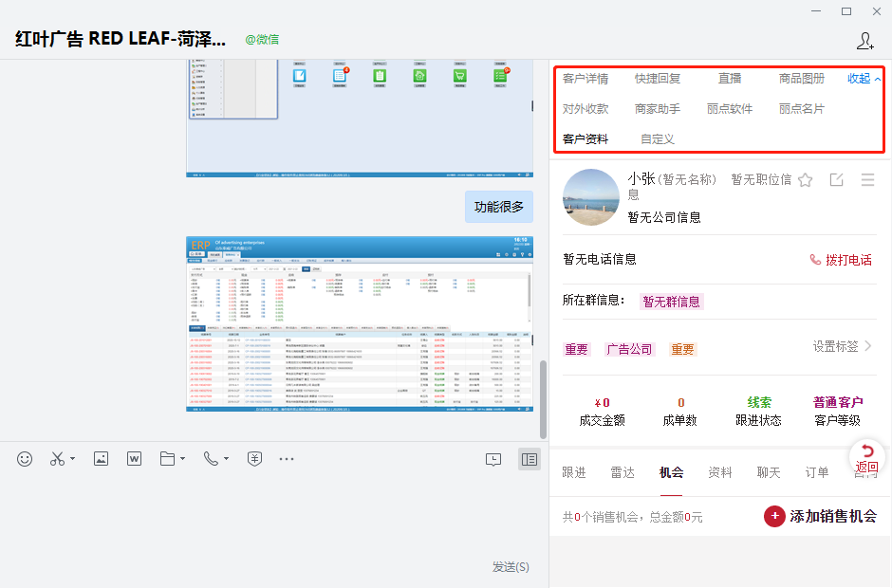892x588 pixels.
Task: Click the 线索 follow-up status
Action: [759, 403]
